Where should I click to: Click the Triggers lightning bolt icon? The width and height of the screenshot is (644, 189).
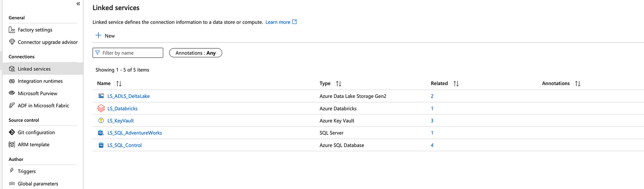coord(12,171)
